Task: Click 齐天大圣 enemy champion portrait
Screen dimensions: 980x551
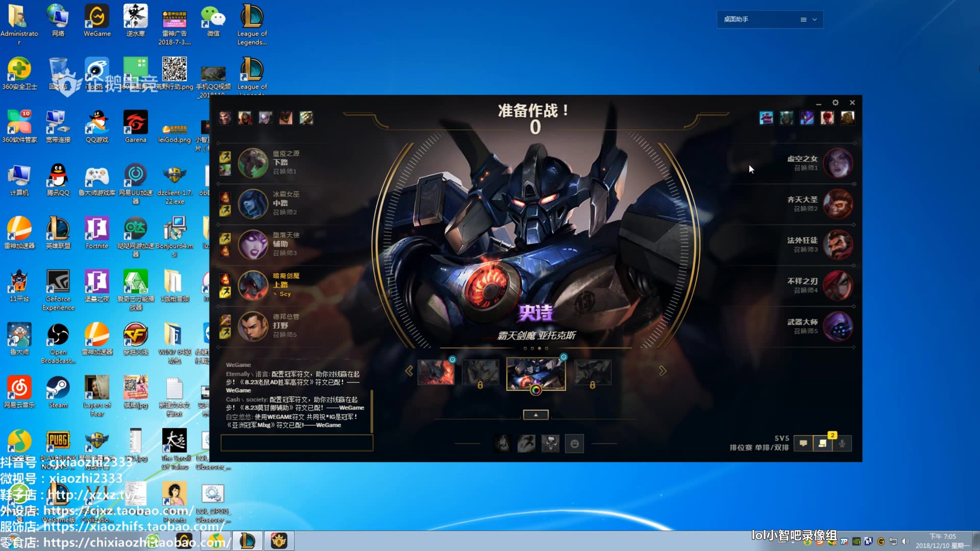Action: (x=838, y=204)
